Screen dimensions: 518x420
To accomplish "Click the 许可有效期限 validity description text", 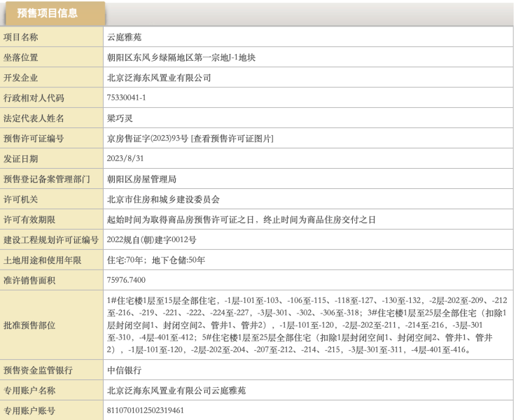I will [241, 220].
